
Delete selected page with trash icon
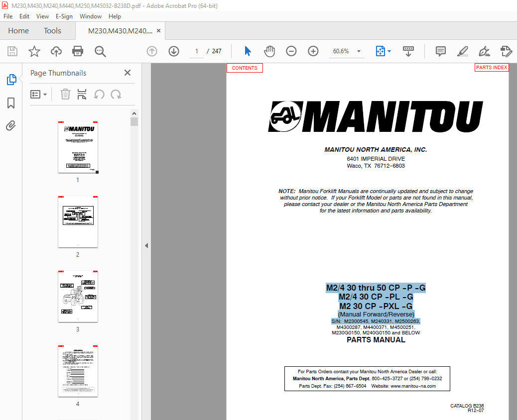tap(65, 95)
